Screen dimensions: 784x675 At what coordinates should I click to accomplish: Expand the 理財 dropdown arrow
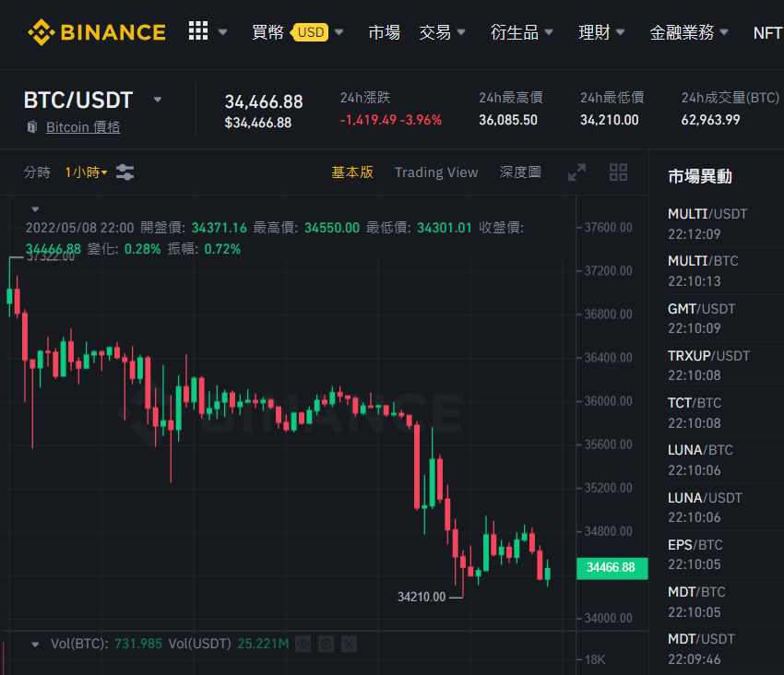tap(620, 32)
